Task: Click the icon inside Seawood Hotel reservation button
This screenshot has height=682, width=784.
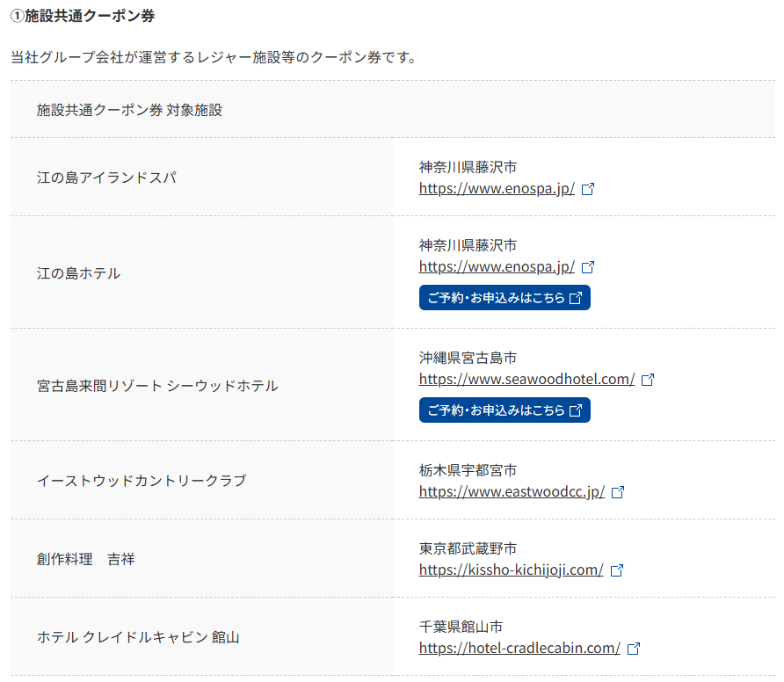Action: 576,410
